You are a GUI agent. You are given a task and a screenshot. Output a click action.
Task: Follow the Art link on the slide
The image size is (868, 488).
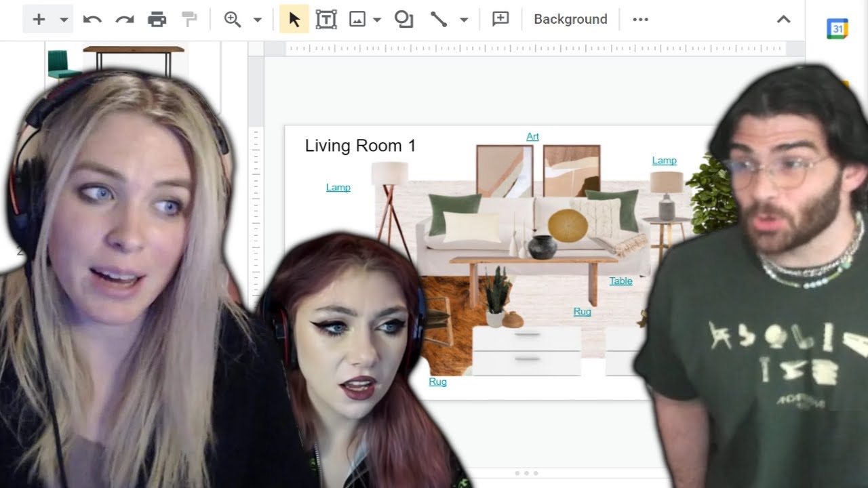point(533,136)
